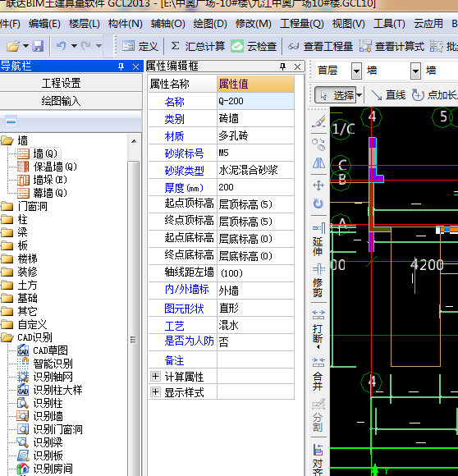Click the undo arrow icon
The height and width of the screenshot is (476, 458).
coord(61,46)
